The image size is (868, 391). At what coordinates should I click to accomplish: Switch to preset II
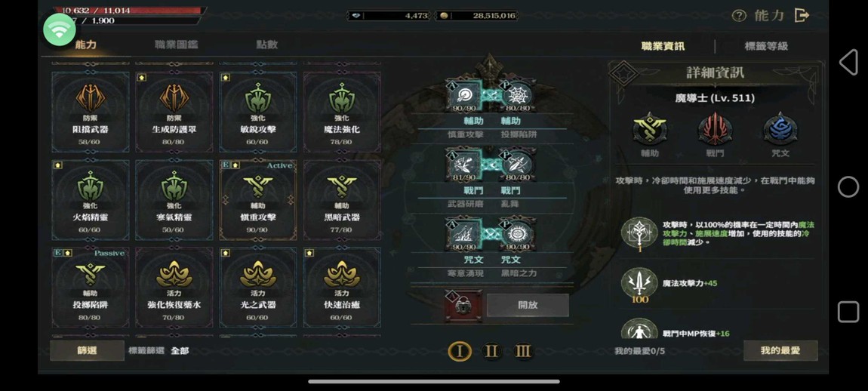tap(491, 351)
